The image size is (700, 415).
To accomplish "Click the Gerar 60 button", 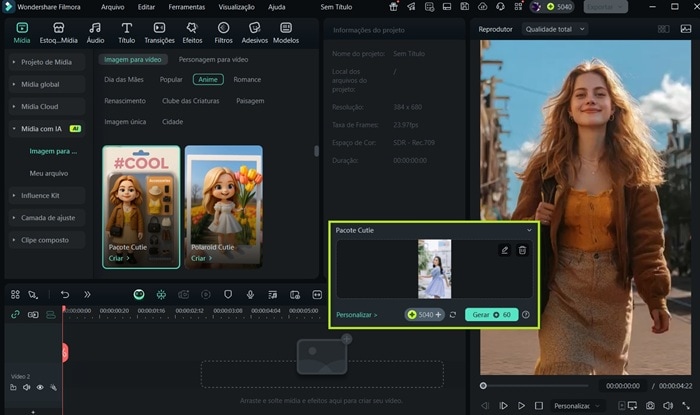I will [492, 315].
